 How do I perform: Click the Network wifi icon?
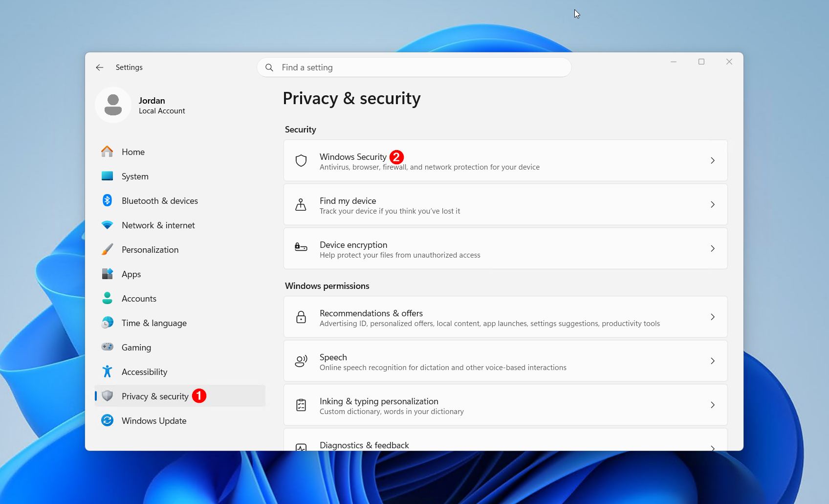[107, 225]
